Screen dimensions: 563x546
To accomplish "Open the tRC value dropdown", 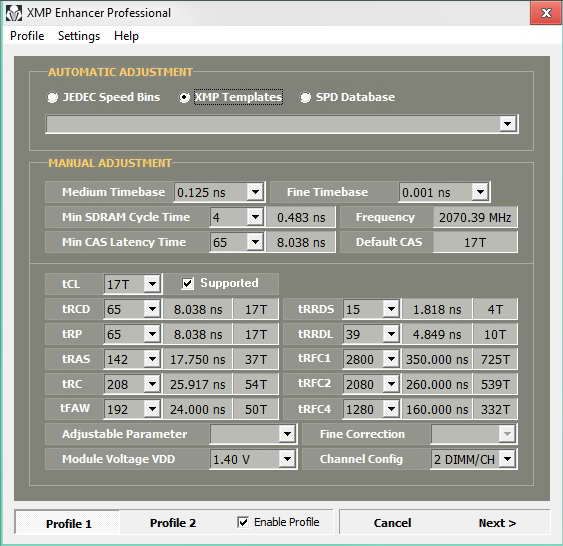I will 152,384.
